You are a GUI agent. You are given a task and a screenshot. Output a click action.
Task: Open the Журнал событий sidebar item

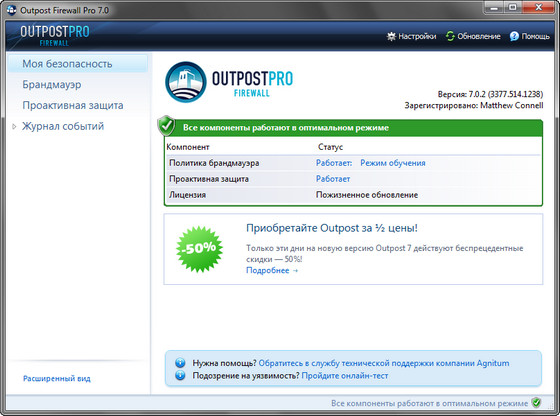point(63,126)
